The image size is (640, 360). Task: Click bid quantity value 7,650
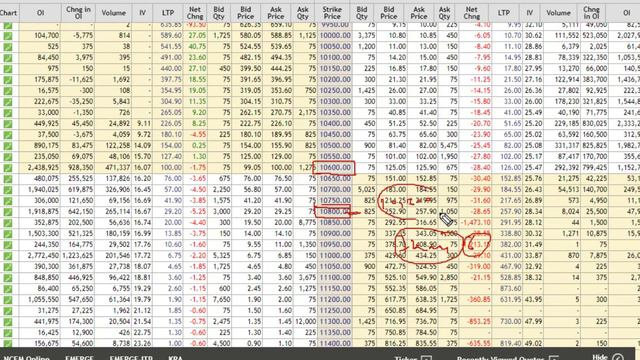coord(222,300)
